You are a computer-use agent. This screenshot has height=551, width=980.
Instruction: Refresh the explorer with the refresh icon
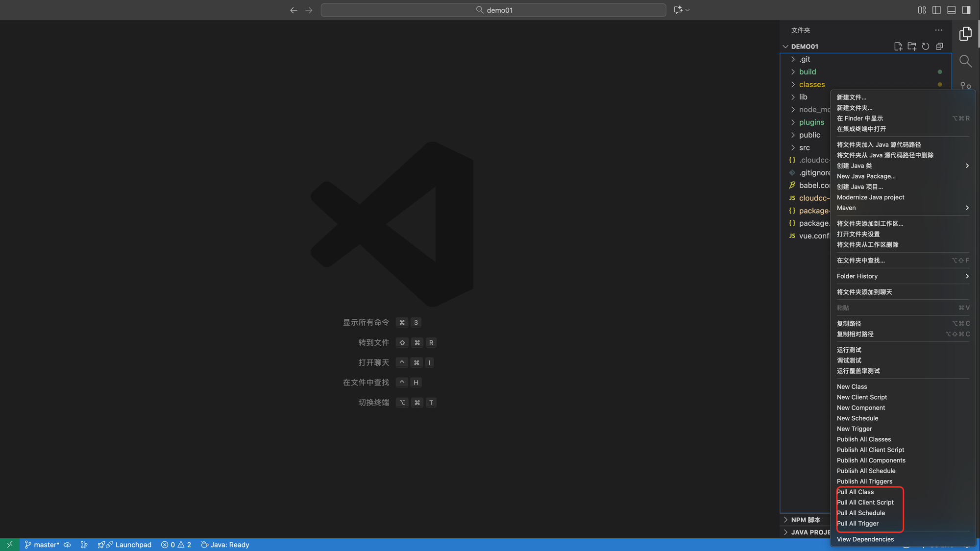pos(925,47)
